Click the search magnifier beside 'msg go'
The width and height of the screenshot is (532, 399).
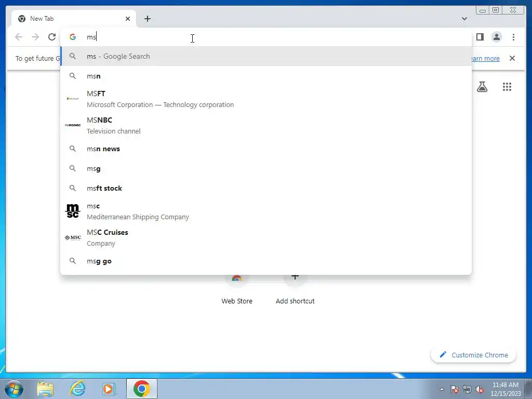[73, 261]
